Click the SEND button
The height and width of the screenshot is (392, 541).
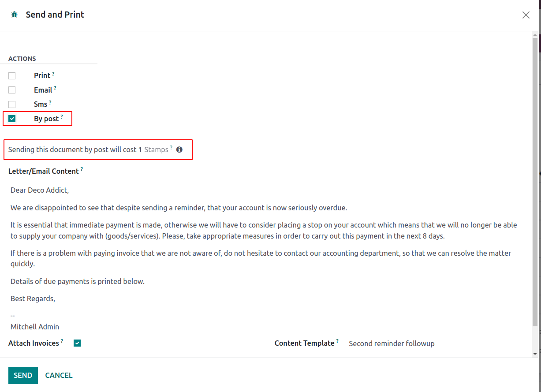[23, 375]
